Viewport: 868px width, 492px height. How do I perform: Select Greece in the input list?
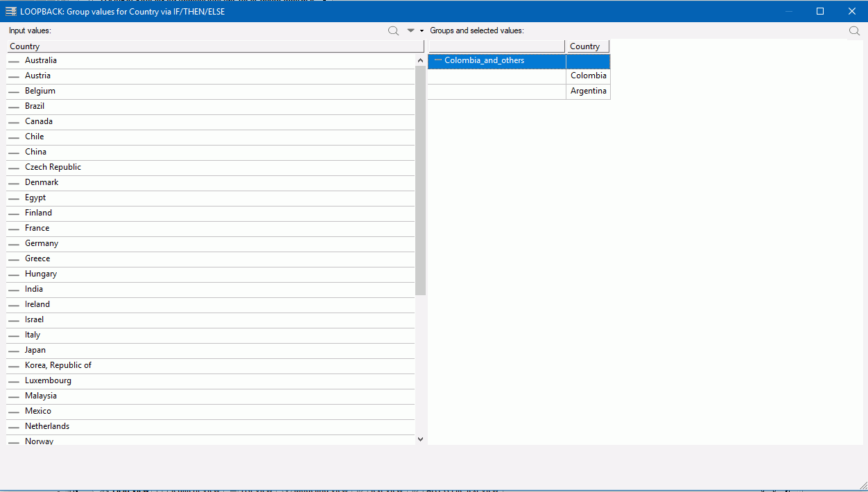tap(211, 259)
